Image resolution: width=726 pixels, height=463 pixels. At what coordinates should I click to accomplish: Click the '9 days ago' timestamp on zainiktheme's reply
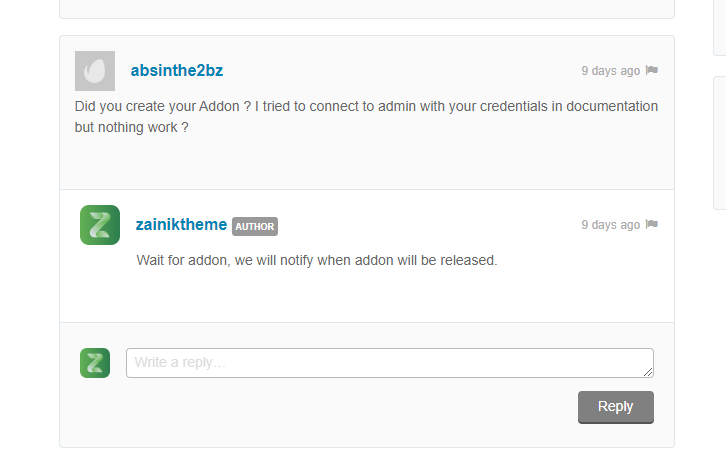pyautogui.click(x=611, y=225)
